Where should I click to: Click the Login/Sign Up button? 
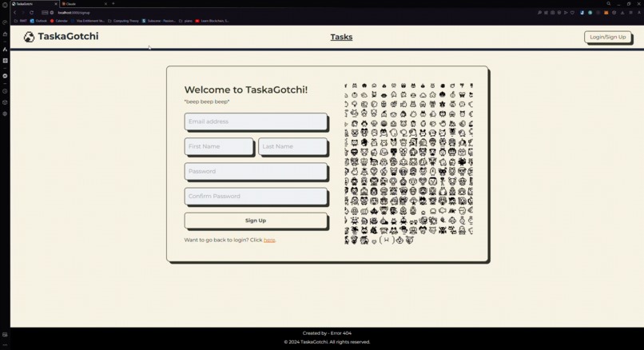tap(608, 37)
